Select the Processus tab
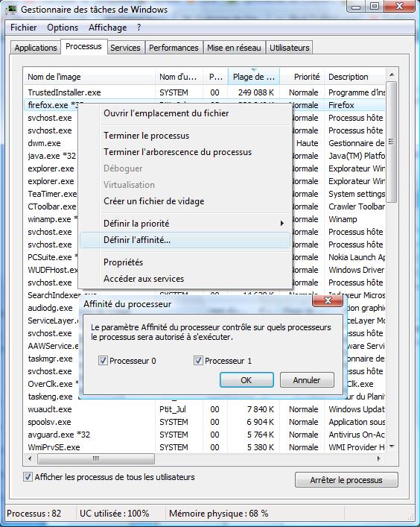Screen dimensions: 420x527 [x=83, y=46]
